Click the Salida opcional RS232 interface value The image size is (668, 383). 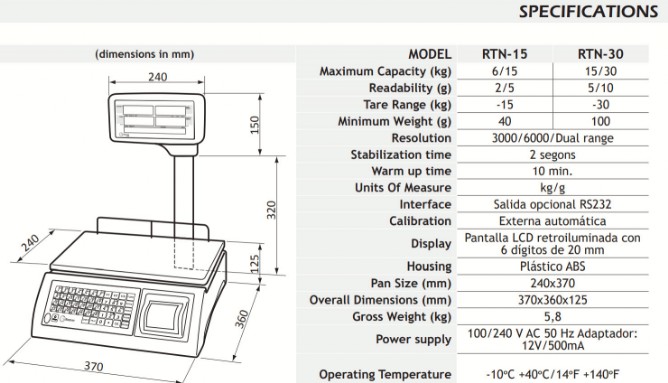click(x=552, y=204)
